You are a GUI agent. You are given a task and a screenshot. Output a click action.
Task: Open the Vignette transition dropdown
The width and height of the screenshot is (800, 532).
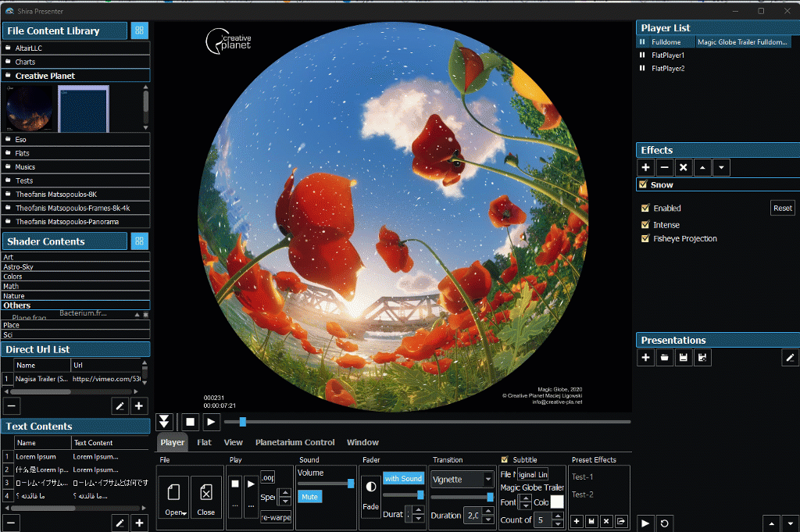pyautogui.click(x=462, y=479)
